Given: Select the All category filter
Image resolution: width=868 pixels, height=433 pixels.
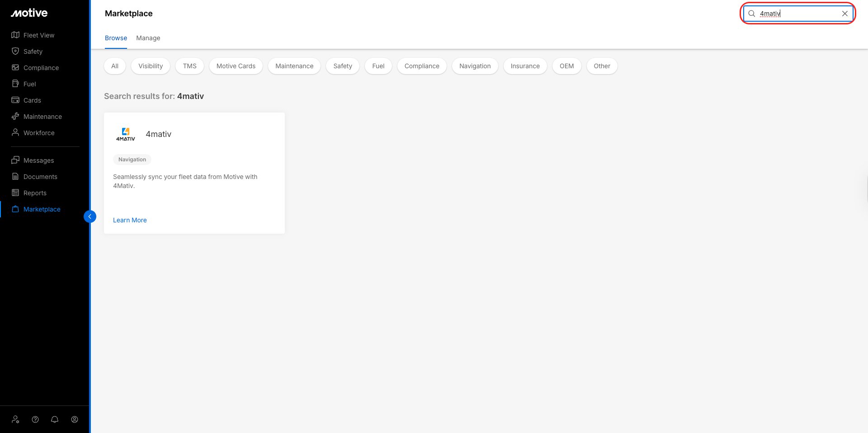Looking at the screenshot, I should (x=115, y=66).
